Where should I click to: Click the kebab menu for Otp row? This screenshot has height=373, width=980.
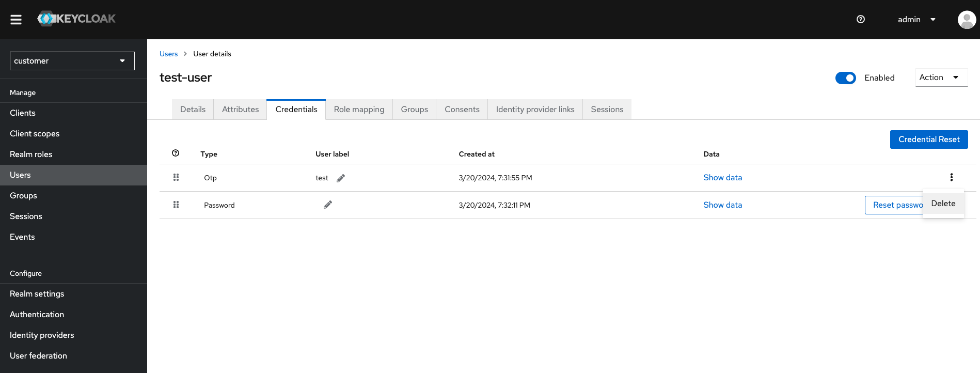(x=951, y=178)
